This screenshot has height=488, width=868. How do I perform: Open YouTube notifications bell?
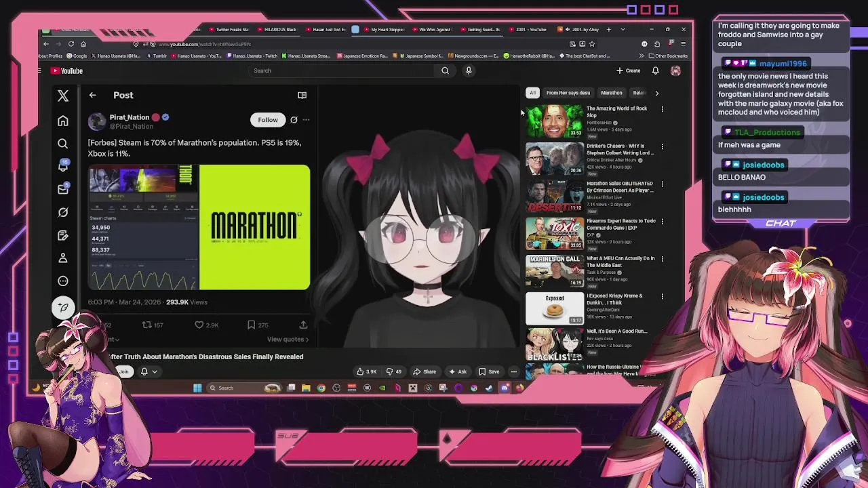pos(656,70)
